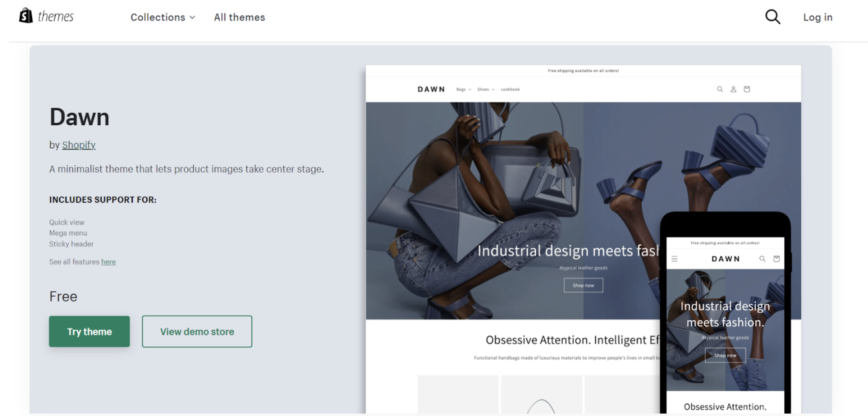The image size is (868, 416).
Task: Click 'Obsessive Attention. Intelligent' heading in desktop preview
Action: click(x=572, y=340)
